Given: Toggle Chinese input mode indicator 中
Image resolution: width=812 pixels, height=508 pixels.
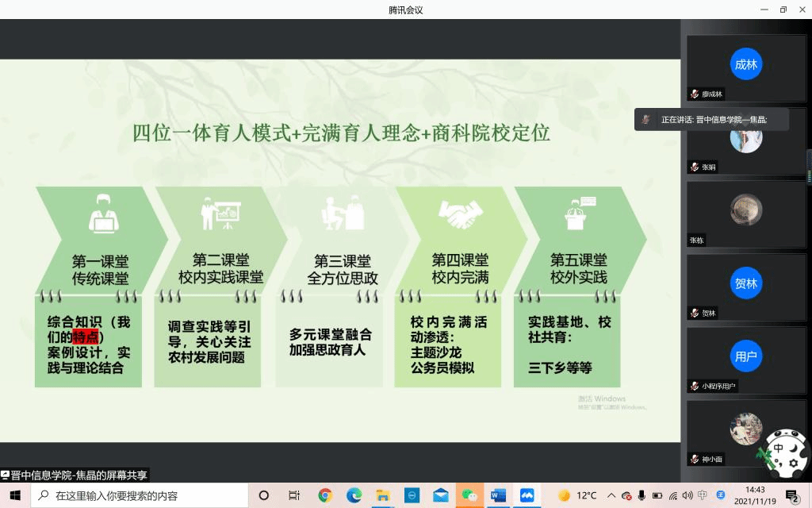Looking at the screenshot, I should pyautogui.click(x=703, y=496).
